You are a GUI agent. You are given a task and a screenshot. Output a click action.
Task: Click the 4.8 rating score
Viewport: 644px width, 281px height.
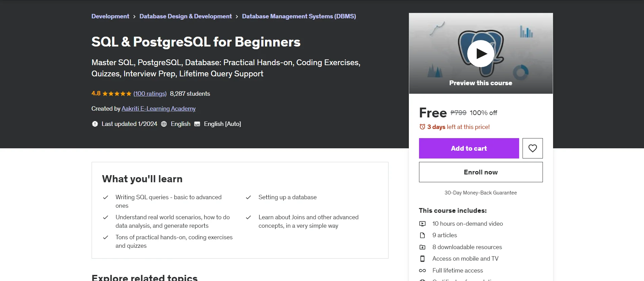click(x=96, y=93)
